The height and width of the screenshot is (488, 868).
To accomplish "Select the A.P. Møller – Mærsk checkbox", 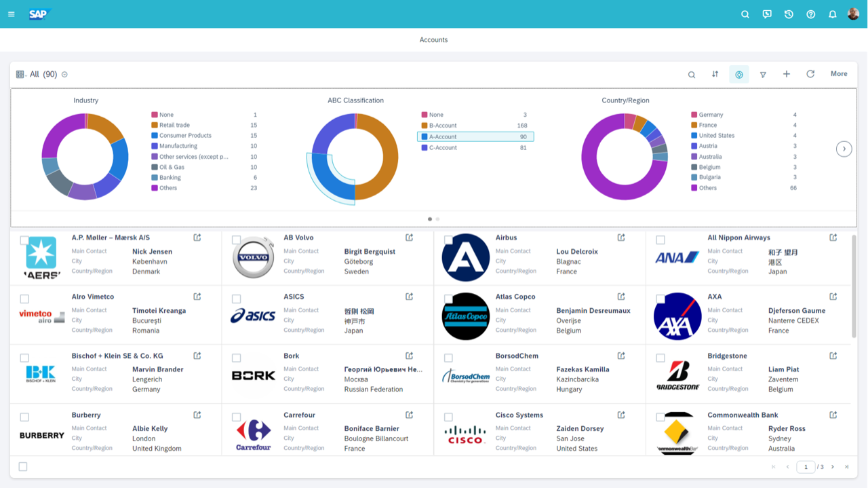I will tap(24, 240).
